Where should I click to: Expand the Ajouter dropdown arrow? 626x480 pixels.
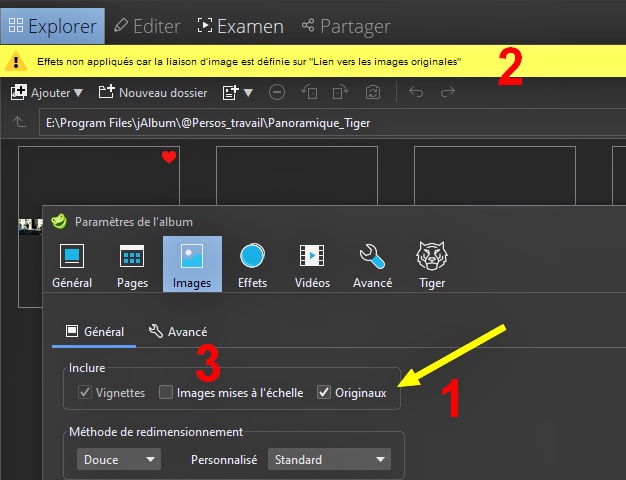78,93
